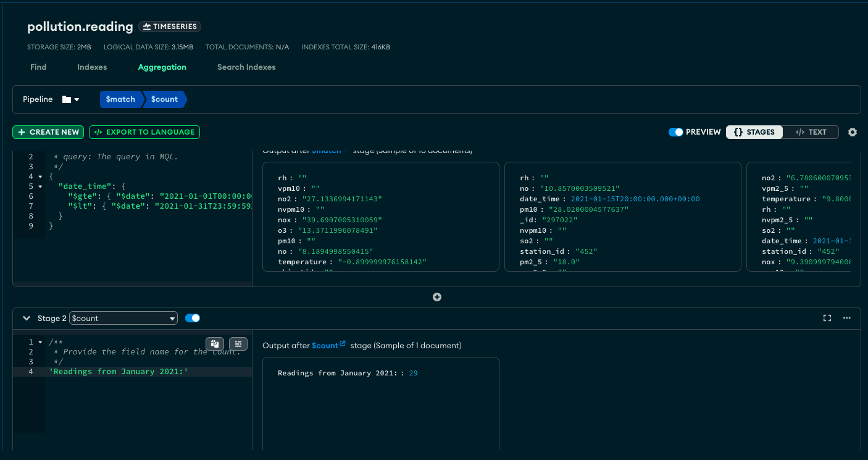The height and width of the screenshot is (460, 868).
Task: Open aggregation settings gear
Action: click(x=853, y=132)
